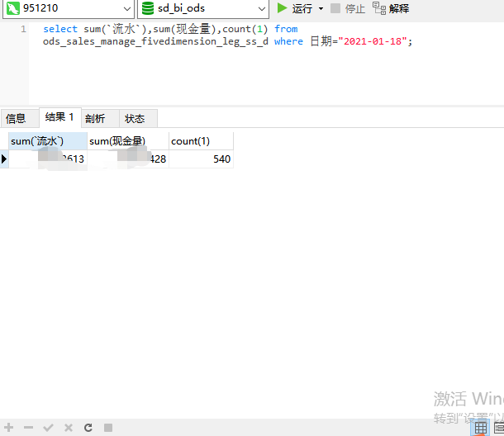This screenshot has width=504, height=436.
Task: Select the row indicator arrow
Action: tap(4, 159)
